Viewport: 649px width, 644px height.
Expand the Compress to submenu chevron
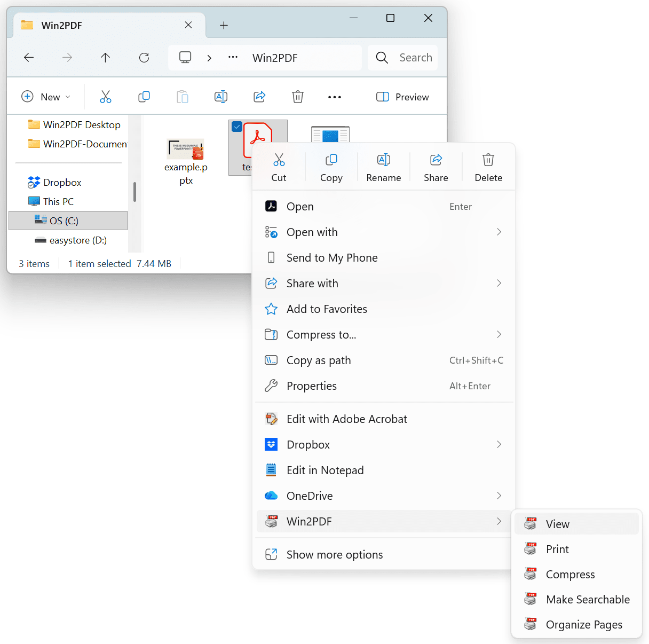tap(498, 334)
